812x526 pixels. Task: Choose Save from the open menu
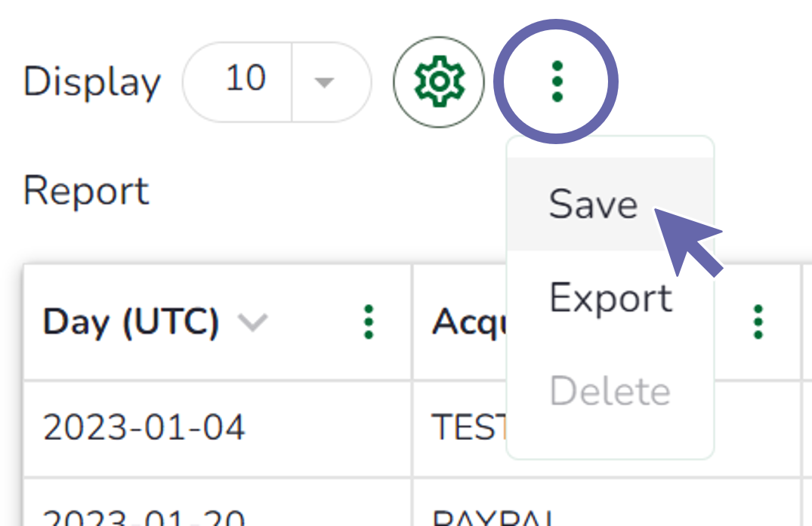point(594,205)
